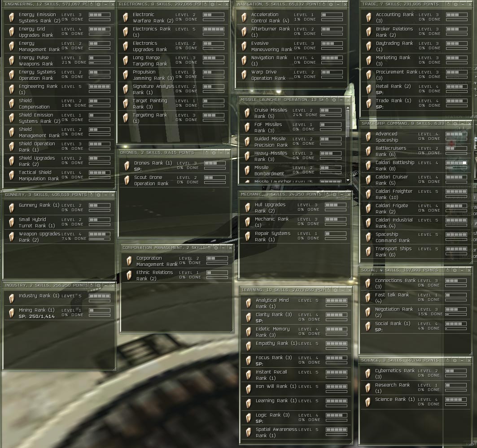477x448 pixels.
Task: Toggle the pin icon on Drones window
Action: (x=207, y=152)
